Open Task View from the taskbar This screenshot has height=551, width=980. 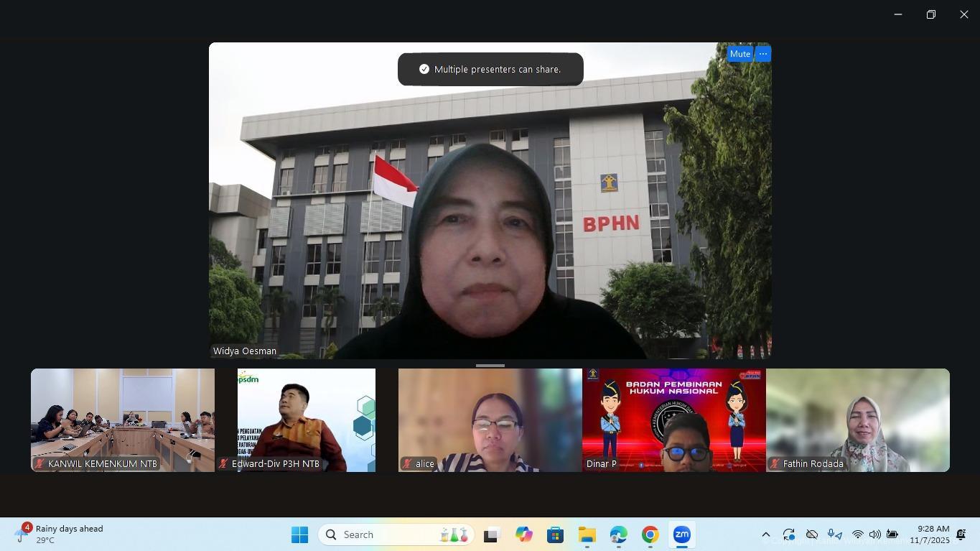pyautogui.click(x=491, y=534)
